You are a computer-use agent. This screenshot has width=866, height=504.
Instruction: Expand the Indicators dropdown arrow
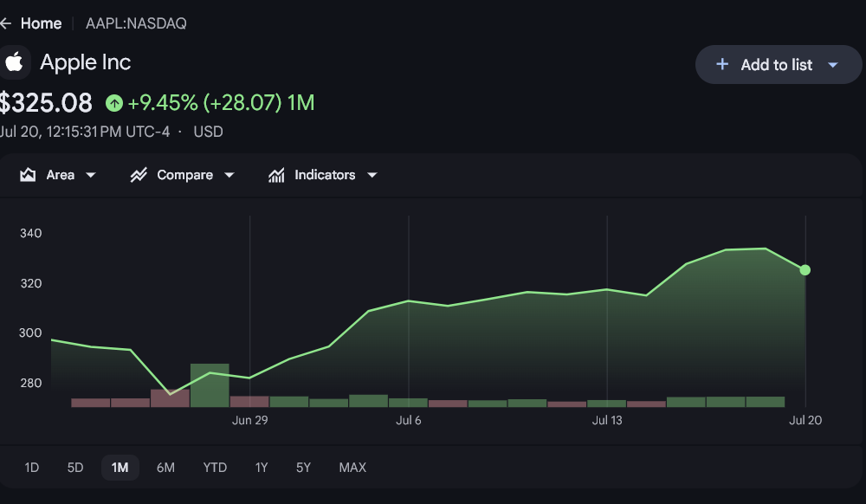click(372, 175)
